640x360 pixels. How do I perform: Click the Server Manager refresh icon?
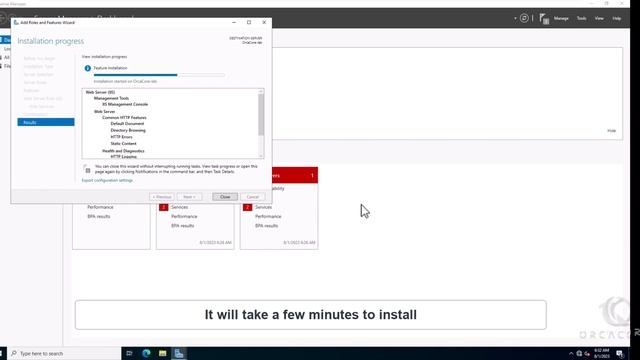click(x=524, y=18)
